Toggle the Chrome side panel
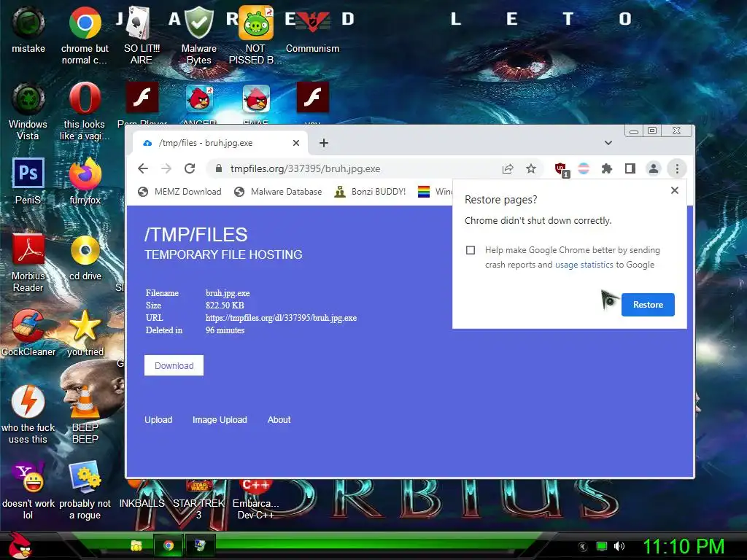Image resolution: width=747 pixels, height=560 pixels. (x=630, y=168)
